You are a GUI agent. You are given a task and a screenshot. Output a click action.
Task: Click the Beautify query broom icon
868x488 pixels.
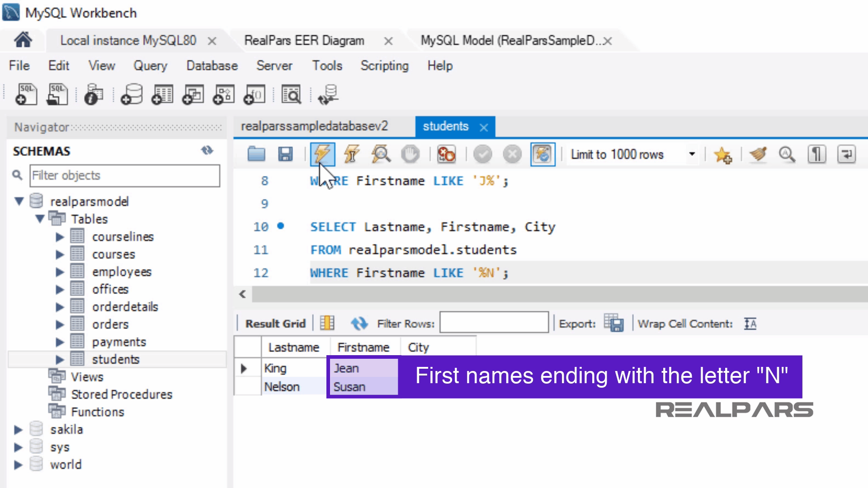click(x=758, y=155)
